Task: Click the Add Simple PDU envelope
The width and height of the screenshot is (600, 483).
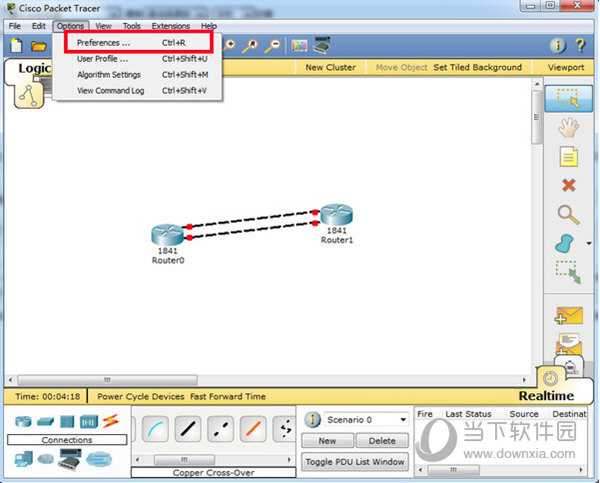Action: pos(569,316)
